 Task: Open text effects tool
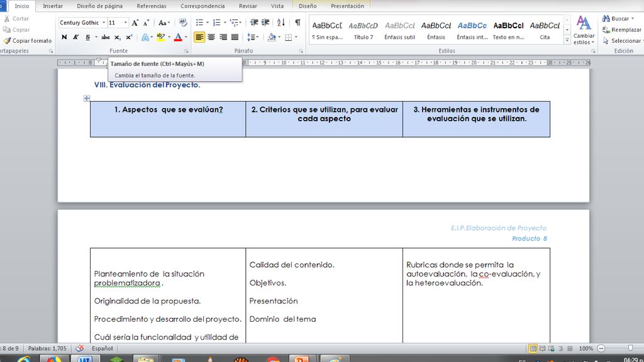click(145, 37)
